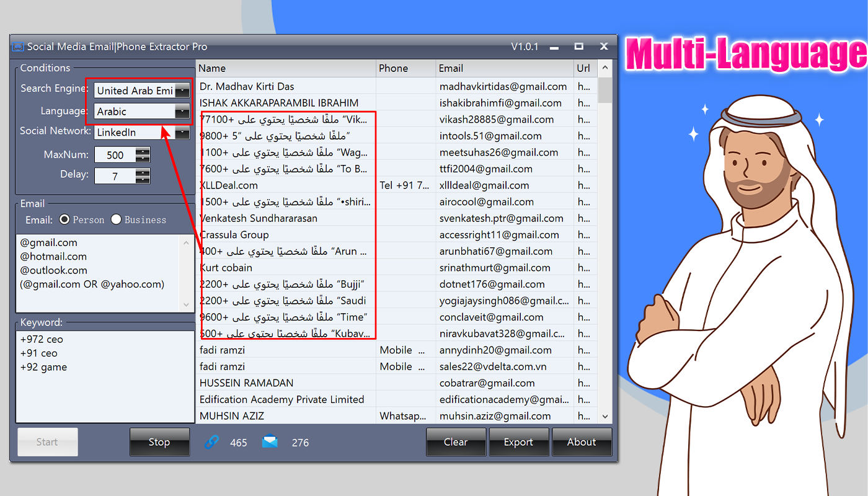Screen dimensions: 868x496
Task: Open the About dialog button
Action: click(x=582, y=442)
